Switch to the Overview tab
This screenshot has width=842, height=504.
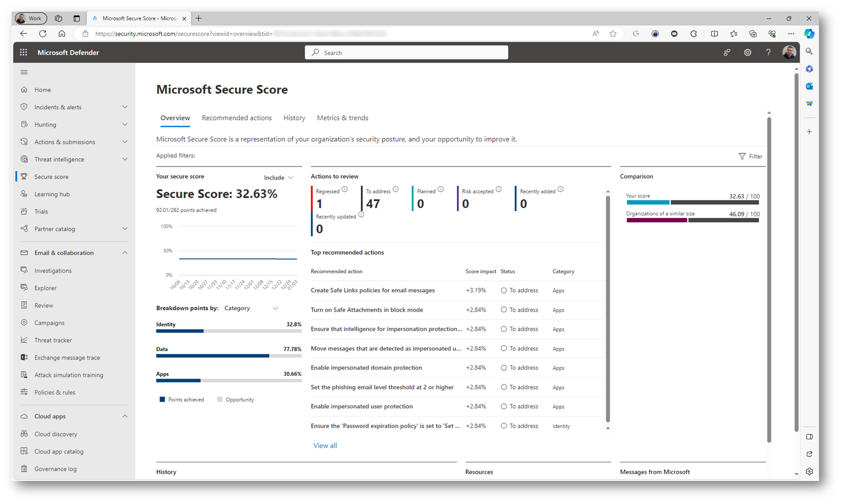175,118
